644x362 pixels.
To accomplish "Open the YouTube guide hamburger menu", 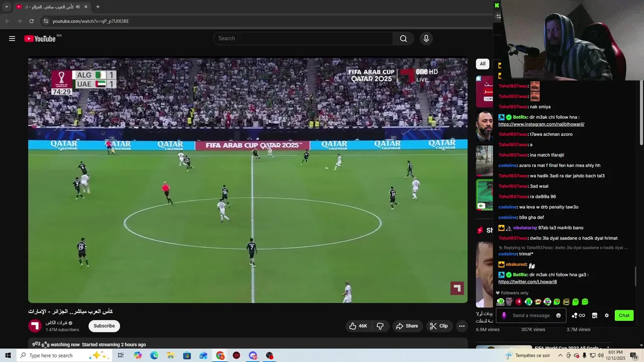I will (12, 39).
